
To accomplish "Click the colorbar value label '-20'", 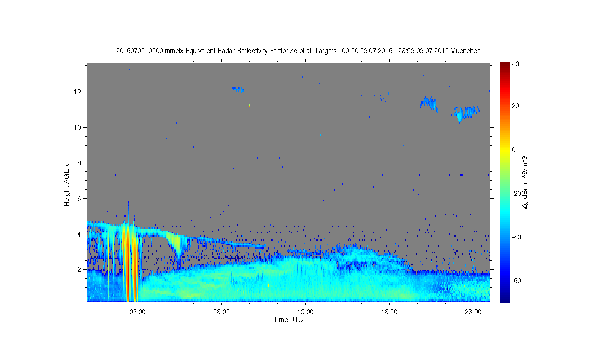I will click(x=516, y=193).
